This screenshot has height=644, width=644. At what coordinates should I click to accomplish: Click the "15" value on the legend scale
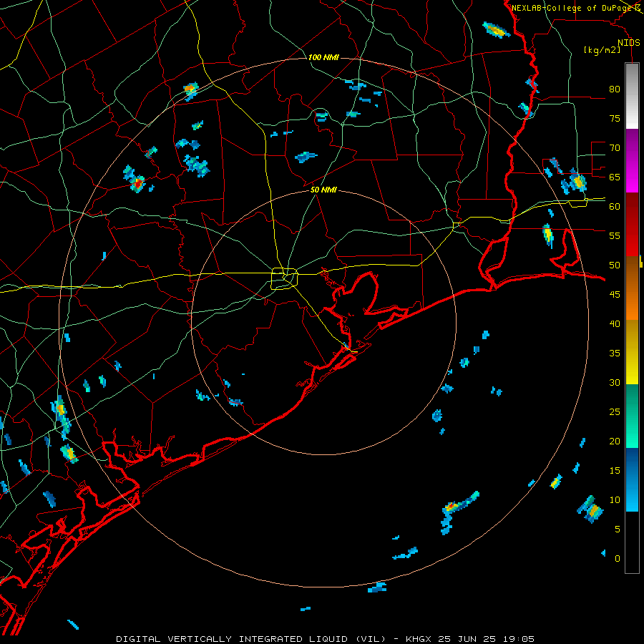click(615, 471)
